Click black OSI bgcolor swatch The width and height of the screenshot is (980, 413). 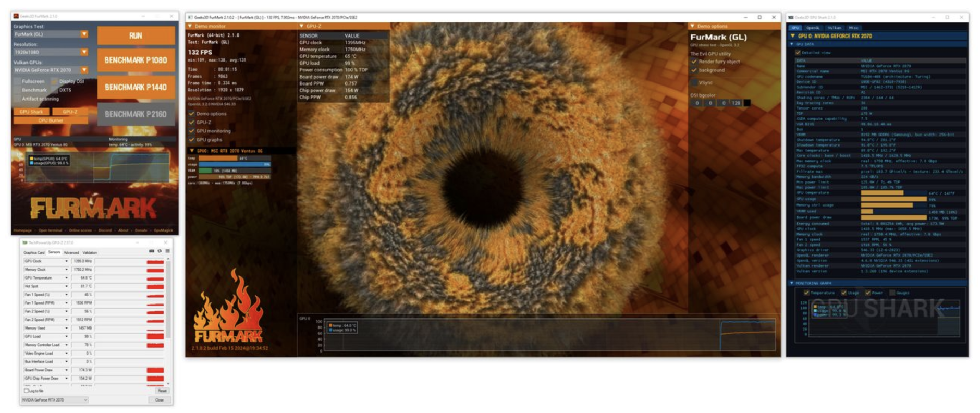click(x=747, y=103)
